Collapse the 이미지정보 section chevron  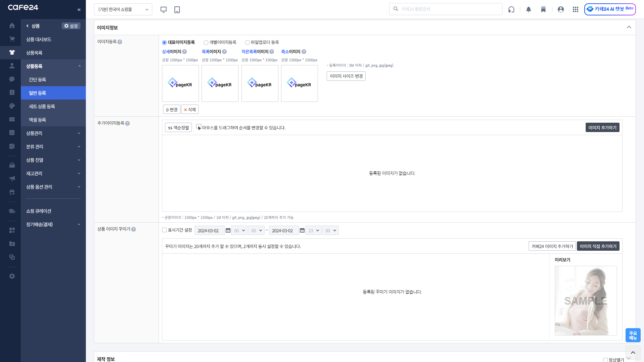[629, 27]
